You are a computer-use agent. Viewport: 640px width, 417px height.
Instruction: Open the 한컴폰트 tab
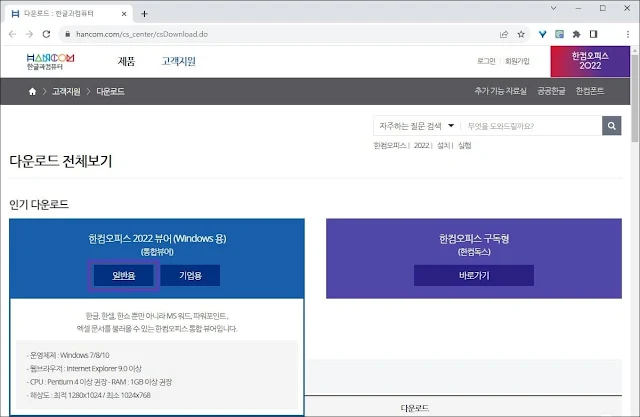point(590,91)
